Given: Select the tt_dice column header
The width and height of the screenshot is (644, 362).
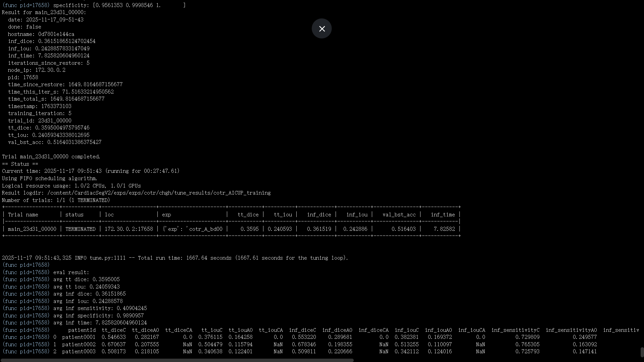Looking at the screenshot, I should point(248,214).
